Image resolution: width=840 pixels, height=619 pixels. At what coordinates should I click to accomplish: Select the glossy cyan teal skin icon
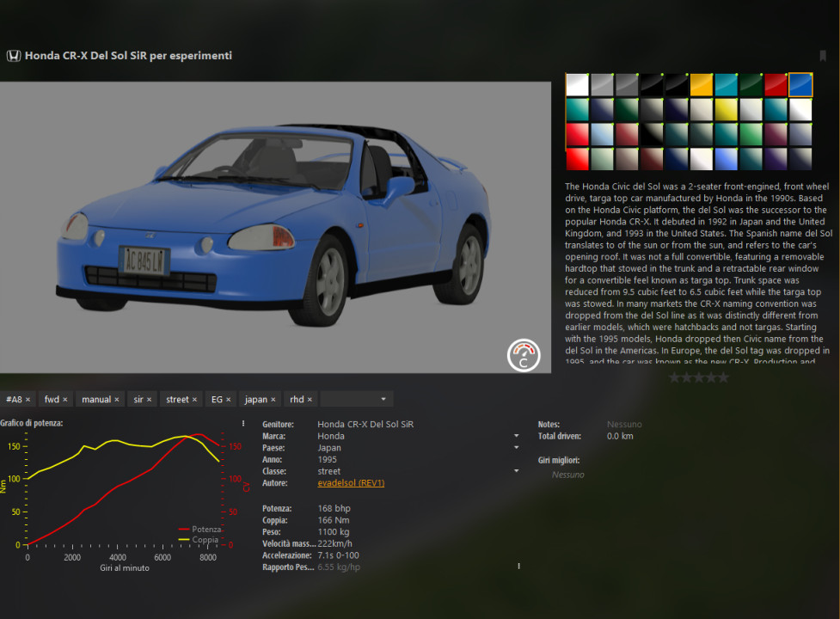[726, 85]
